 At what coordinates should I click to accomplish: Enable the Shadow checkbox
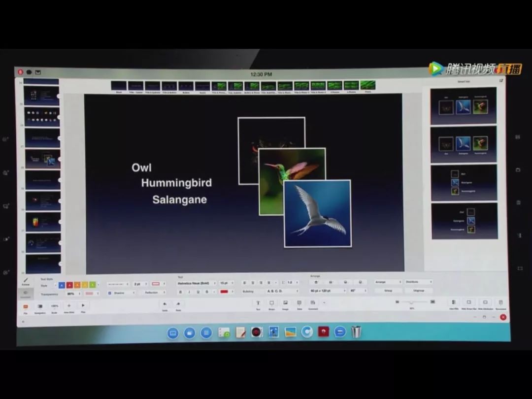pyautogui.click(x=109, y=293)
